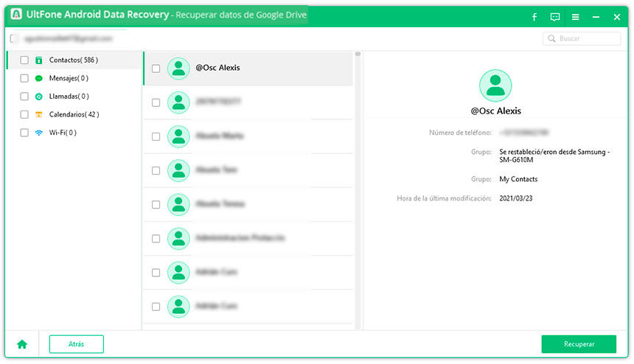634x364 pixels.
Task: Open the hamburger menu icon
Action: [575, 17]
